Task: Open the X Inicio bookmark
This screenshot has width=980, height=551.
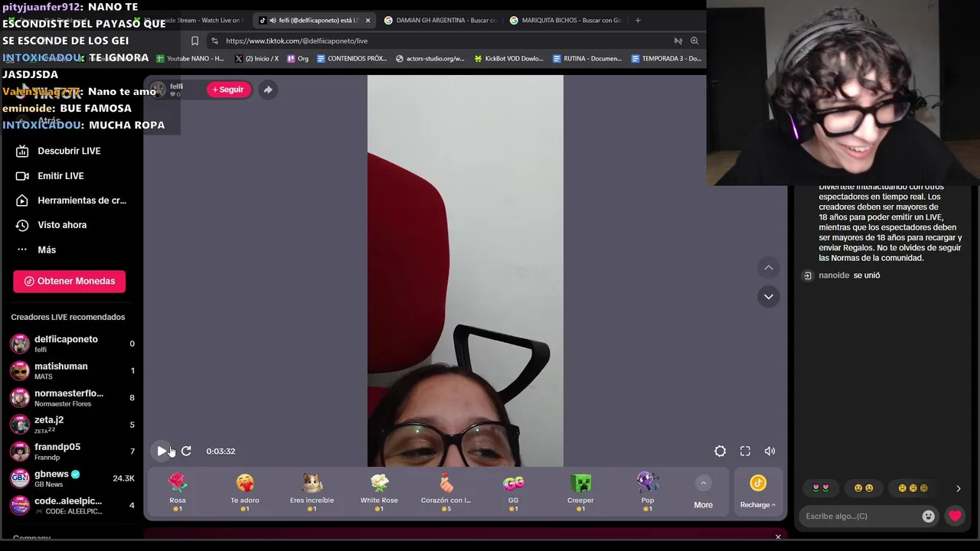Action: pyautogui.click(x=257, y=59)
